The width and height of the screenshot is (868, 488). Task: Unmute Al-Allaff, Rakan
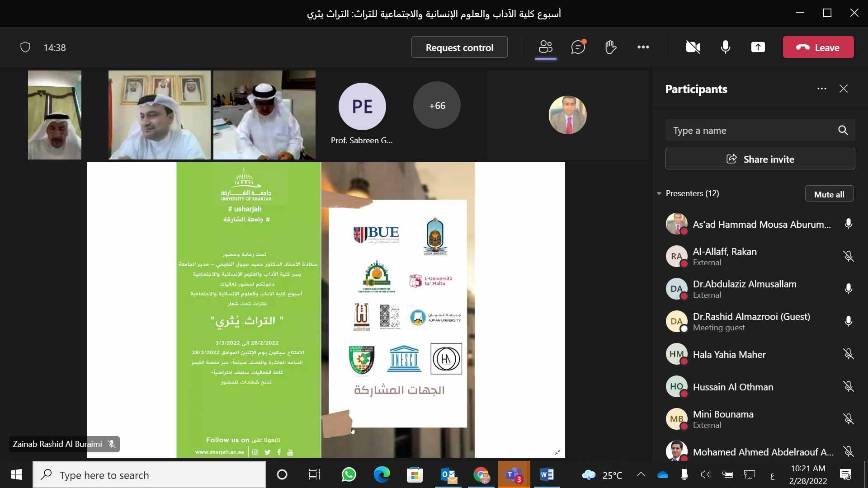point(849,256)
